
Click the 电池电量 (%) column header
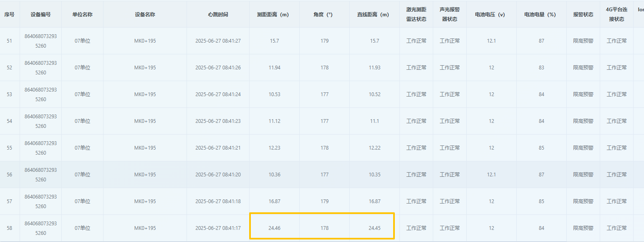[541, 14]
